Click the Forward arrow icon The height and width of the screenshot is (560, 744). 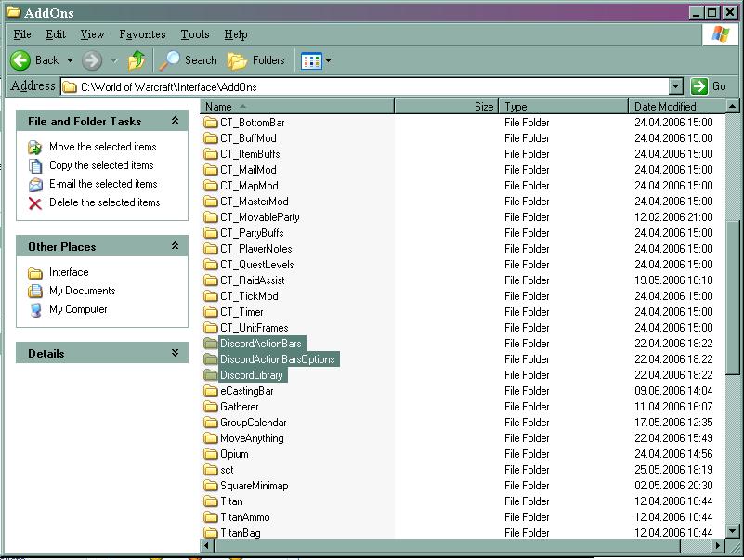click(x=92, y=60)
